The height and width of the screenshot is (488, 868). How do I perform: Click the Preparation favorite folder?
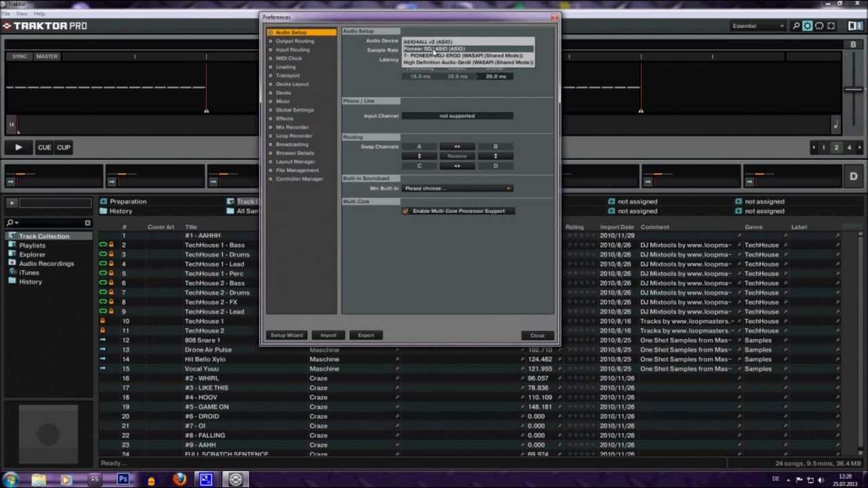127,201
